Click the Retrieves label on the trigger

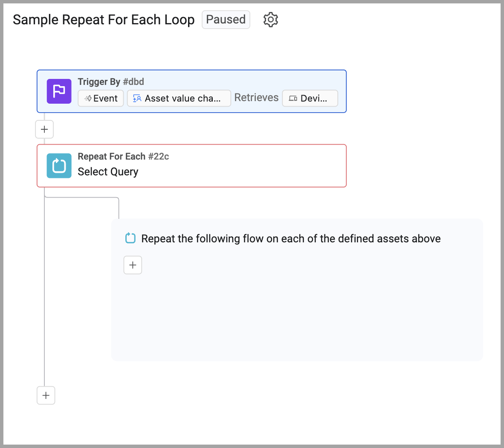[256, 97]
